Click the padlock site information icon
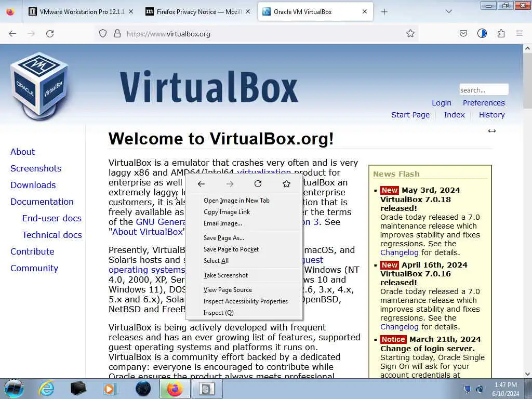The image size is (532, 399). (117, 34)
